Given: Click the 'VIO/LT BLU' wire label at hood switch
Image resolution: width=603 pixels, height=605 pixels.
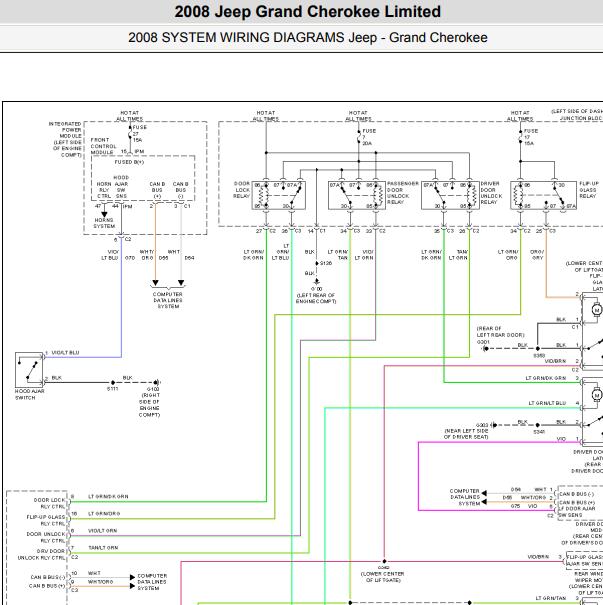Looking at the screenshot, I should [65, 353].
